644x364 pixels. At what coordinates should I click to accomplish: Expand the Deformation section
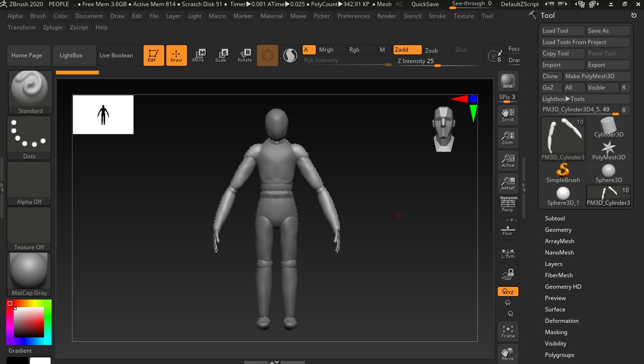561,321
